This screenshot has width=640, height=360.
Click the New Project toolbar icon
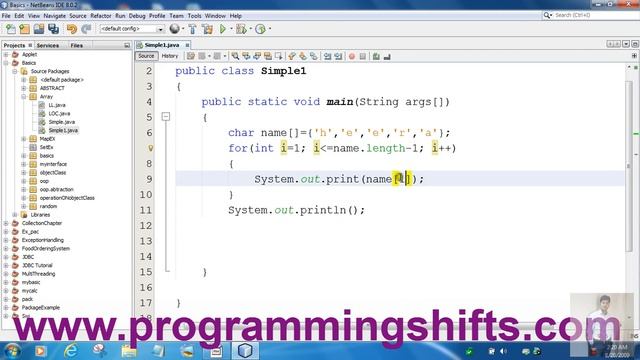pyautogui.click(x=24, y=29)
